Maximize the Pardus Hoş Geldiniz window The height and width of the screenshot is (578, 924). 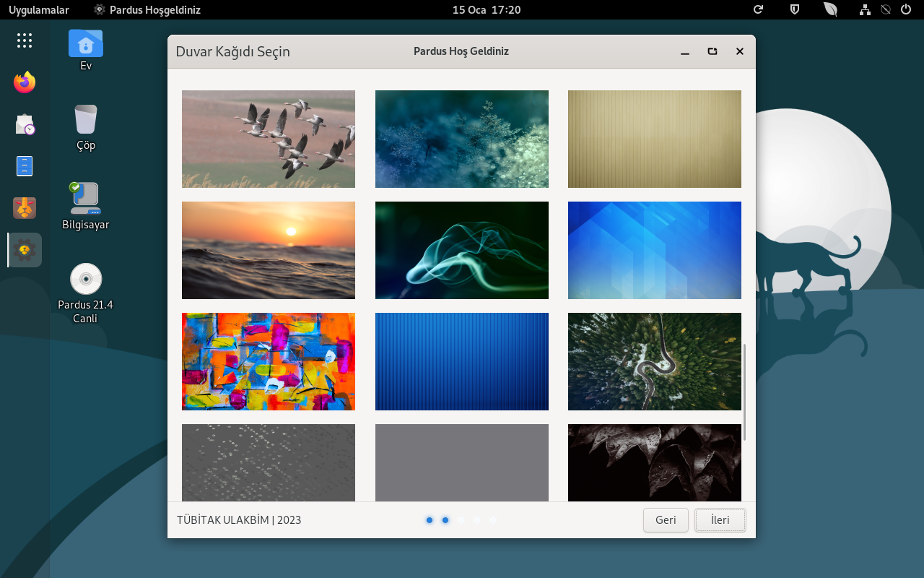click(712, 52)
